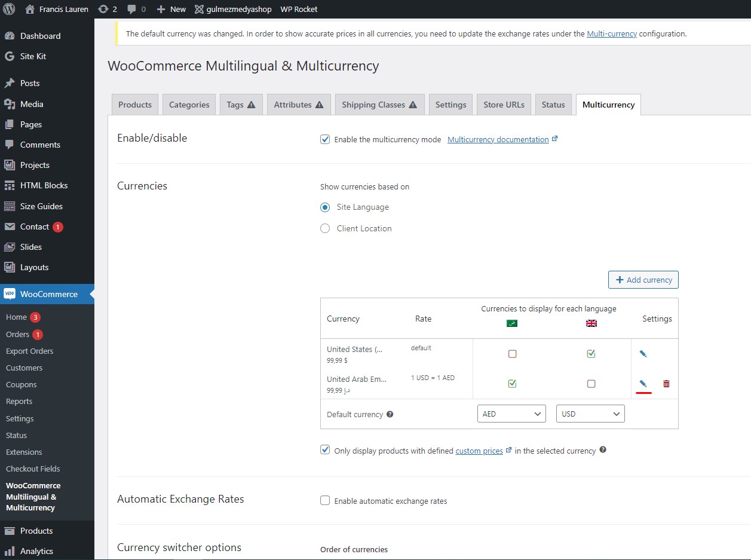The width and height of the screenshot is (751, 560).
Task: Uncheck United Arab Emirates for Arabic language
Action: pyautogui.click(x=512, y=384)
